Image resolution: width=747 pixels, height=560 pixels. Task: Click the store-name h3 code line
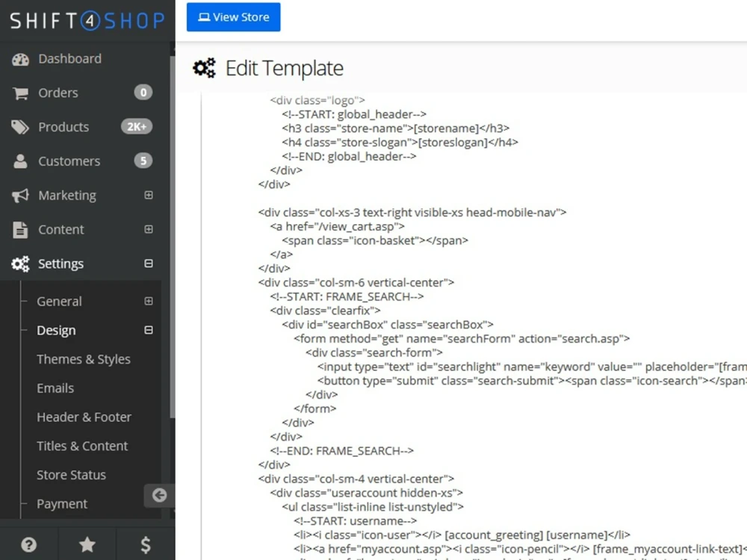(x=395, y=128)
